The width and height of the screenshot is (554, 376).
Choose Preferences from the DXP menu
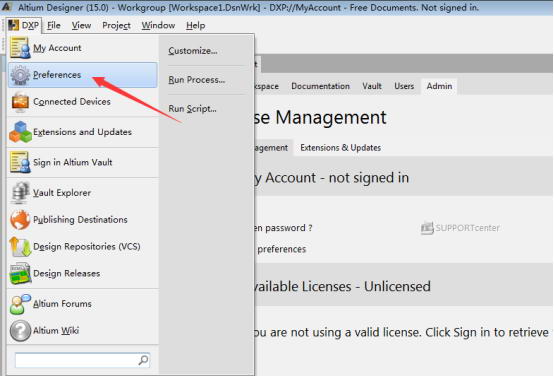point(83,75)
